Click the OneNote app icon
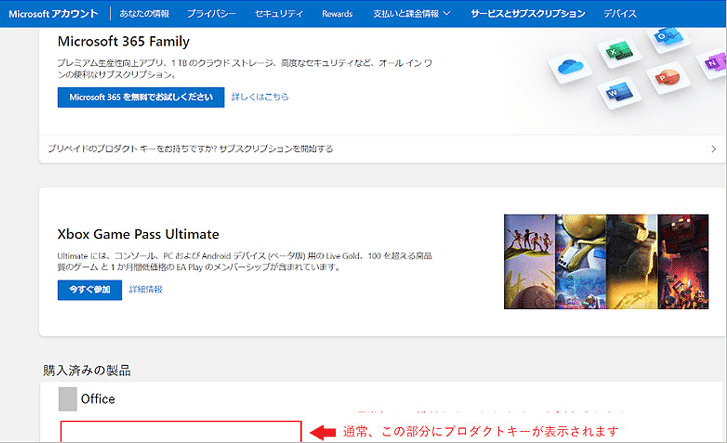The width and height of the screenshot is (727, 443). 714,63
